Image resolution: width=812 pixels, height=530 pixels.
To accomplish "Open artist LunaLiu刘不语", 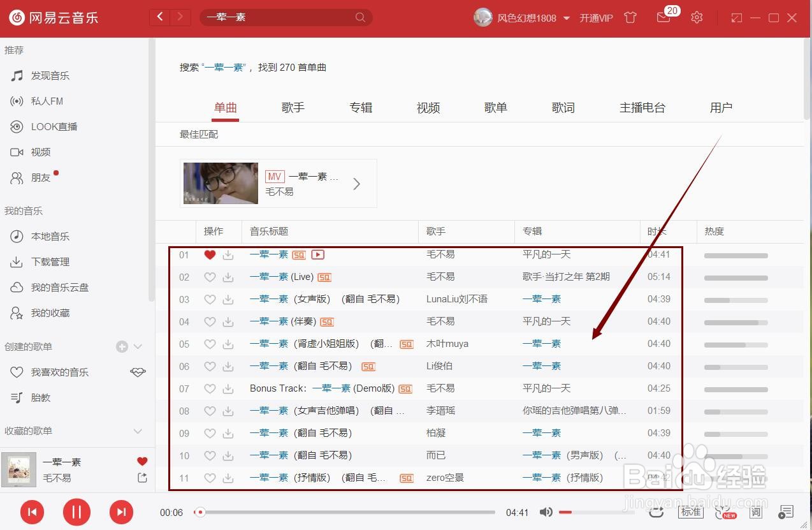I will [457, 299].
